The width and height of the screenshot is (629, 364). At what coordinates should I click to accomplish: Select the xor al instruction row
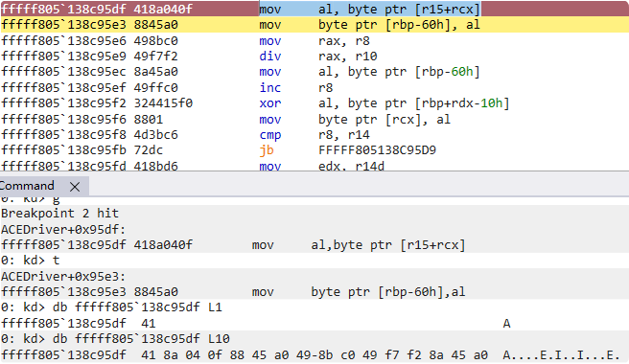click(314, 103)
